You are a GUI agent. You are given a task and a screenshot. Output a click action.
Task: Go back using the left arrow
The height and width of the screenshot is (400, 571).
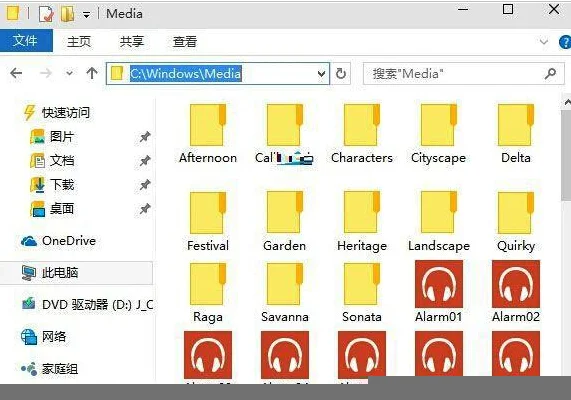[x=16, y=74]
